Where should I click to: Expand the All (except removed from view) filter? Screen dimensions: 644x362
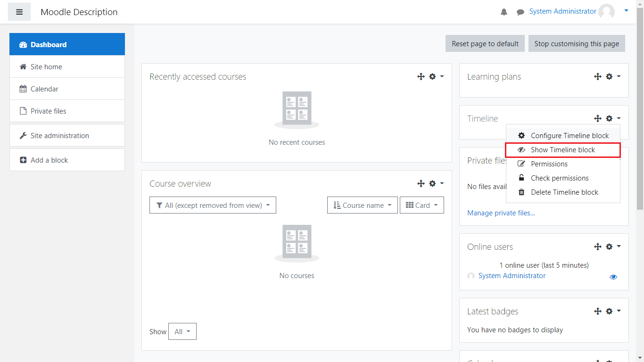click(x=213, y=206)
